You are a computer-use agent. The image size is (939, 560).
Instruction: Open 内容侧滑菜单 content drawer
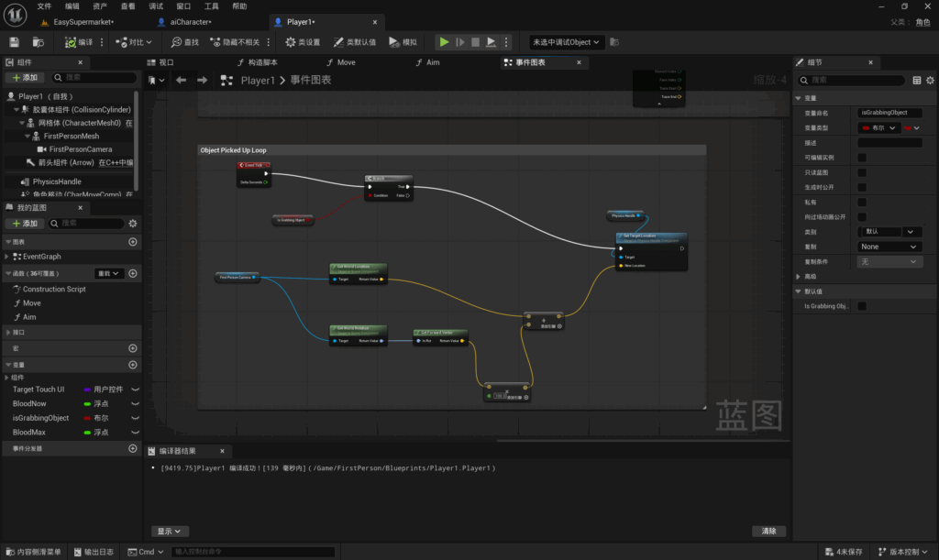[x=34, y=552]
